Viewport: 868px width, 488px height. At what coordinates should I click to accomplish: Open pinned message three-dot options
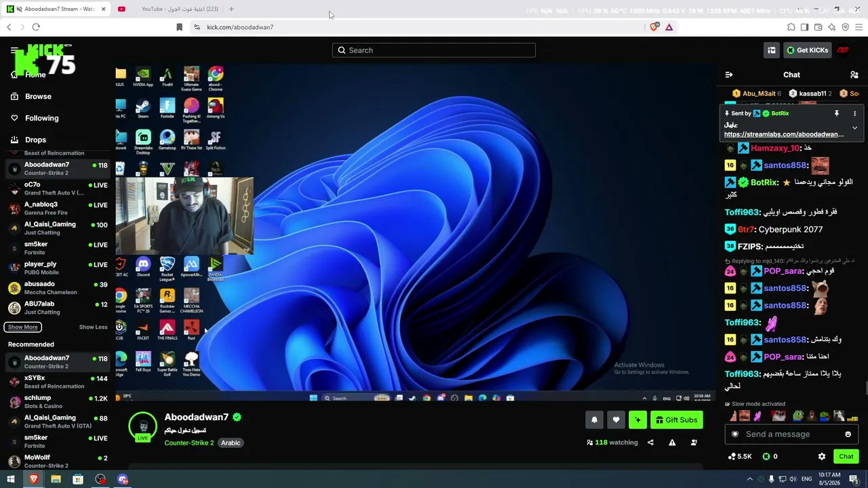[x=854, y=113]
